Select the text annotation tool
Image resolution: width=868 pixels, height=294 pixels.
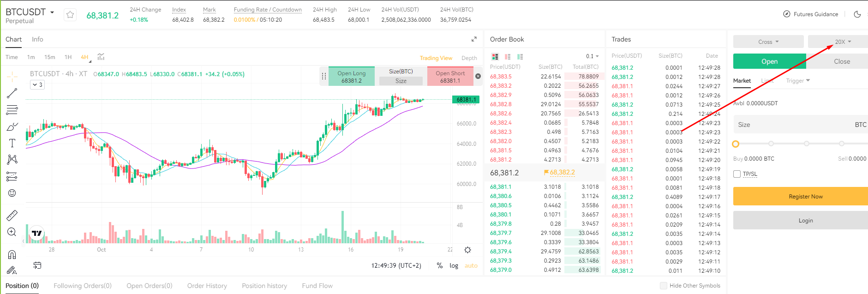[x=12, y=143]
